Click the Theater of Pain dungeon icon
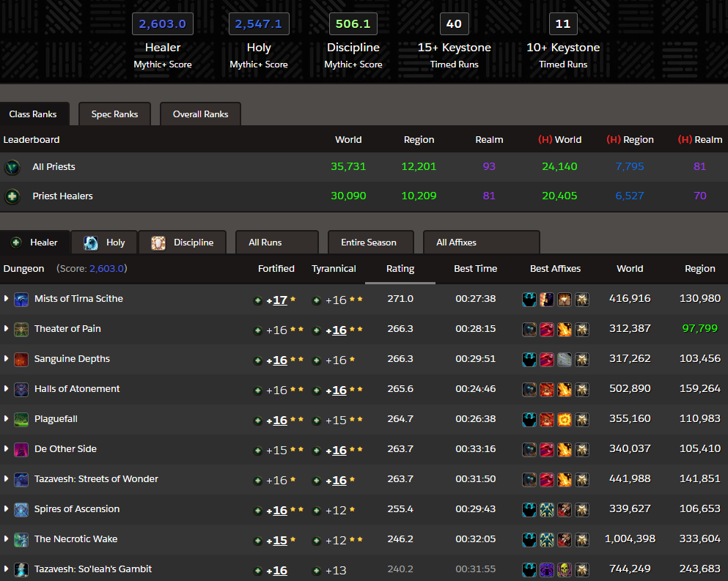Image resolution: width=728 pixels, height=581 pixels. [21, 329]
